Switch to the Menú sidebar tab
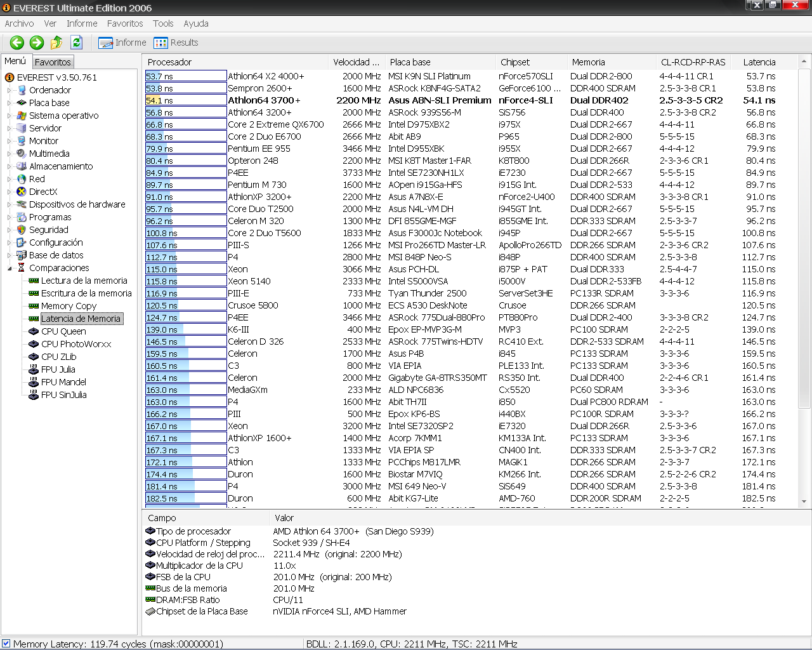 click(15, 61)
